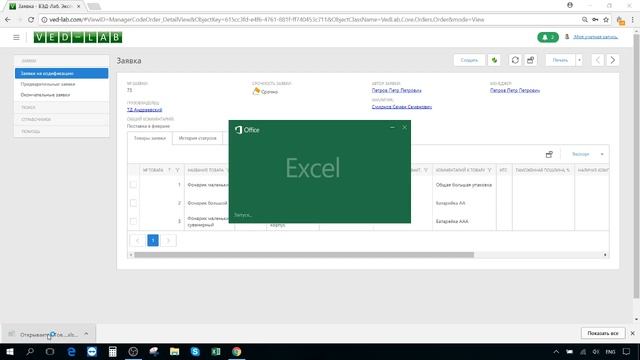640x360 pixels.
Task: Click the horizontal scrollbar under the grid
Action: coord(304,255)
